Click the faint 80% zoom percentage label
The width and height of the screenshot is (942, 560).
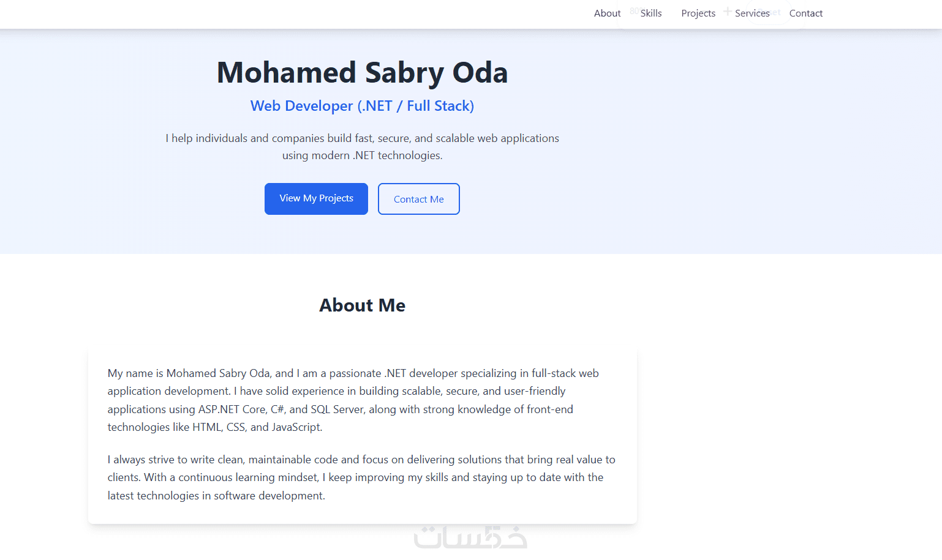635,11
